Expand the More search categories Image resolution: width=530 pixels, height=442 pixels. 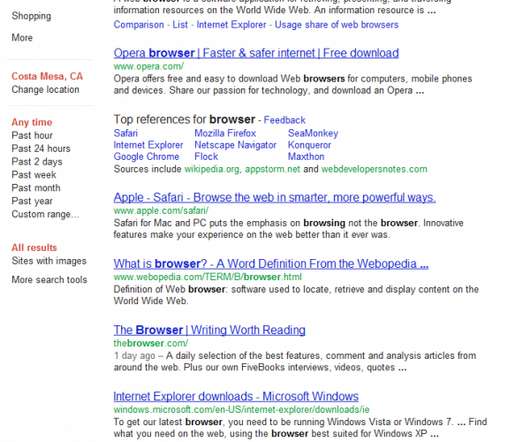point(22,38)
